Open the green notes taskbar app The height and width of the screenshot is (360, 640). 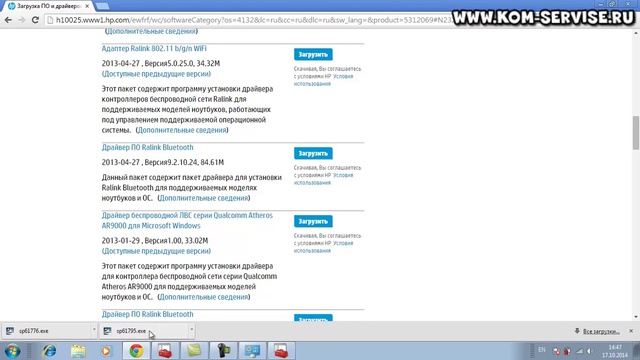tap(194, 351)
